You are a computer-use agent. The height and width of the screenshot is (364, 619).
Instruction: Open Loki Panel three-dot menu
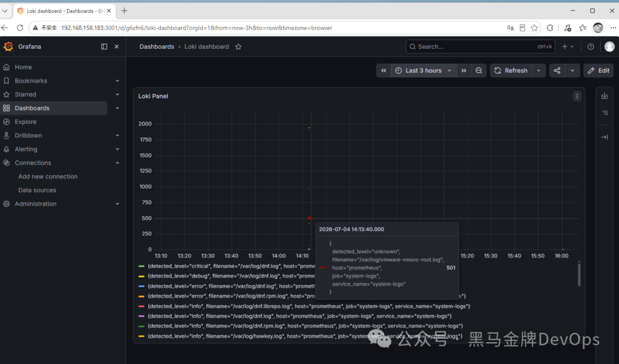(x=577, y=96)
